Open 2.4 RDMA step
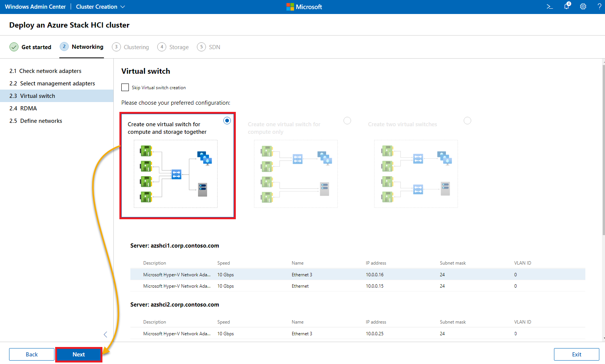The height and width of the screenshot is (364, 605). point(57,108)
